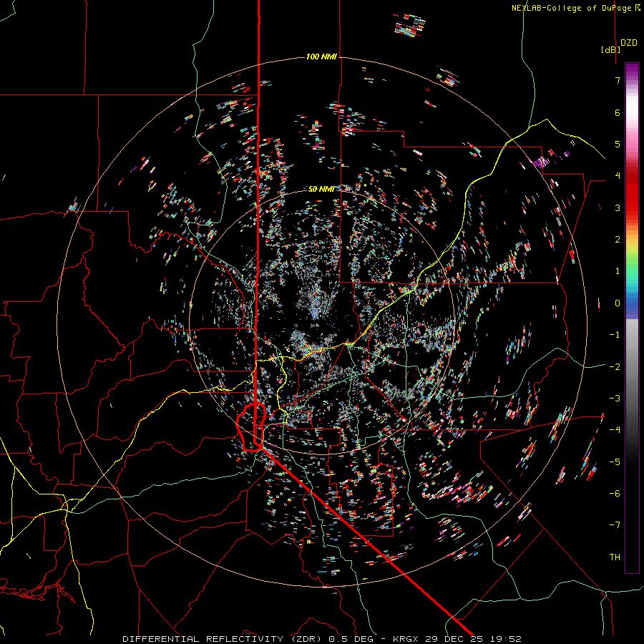Click the -2 value on the scale
The image size is (644, 644).
click(615, 367)
